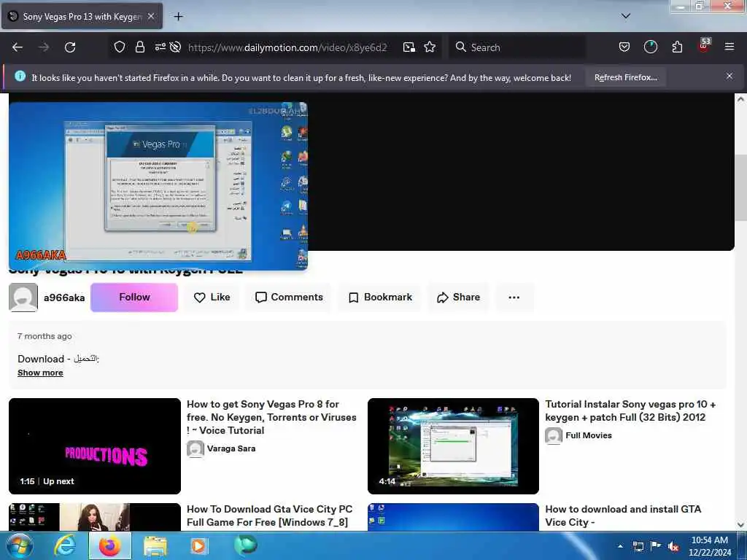Show hidden system tray icons arrow
747x560 pixels.
pos(620,546)
